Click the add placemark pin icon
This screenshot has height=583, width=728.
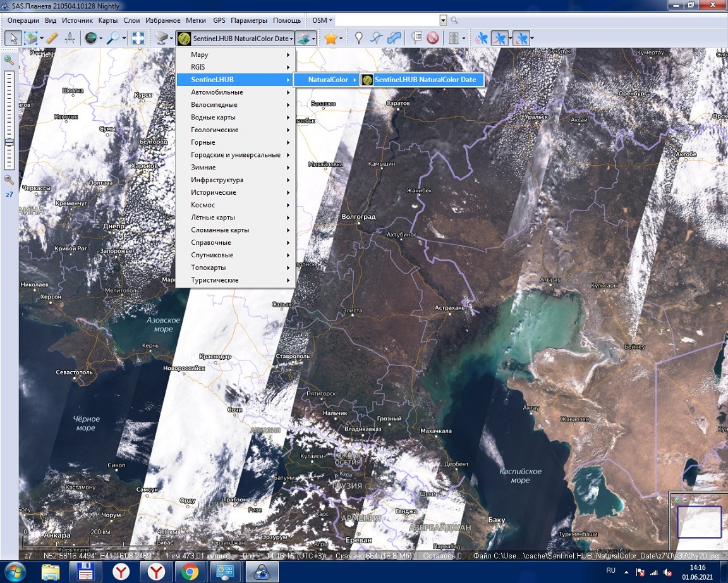(x=359, y=39)
